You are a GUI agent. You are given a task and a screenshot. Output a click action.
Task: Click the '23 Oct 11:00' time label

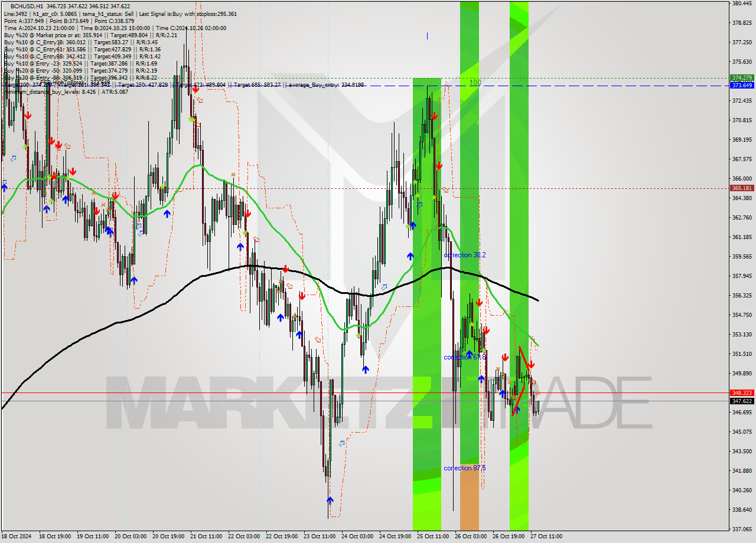320,537
